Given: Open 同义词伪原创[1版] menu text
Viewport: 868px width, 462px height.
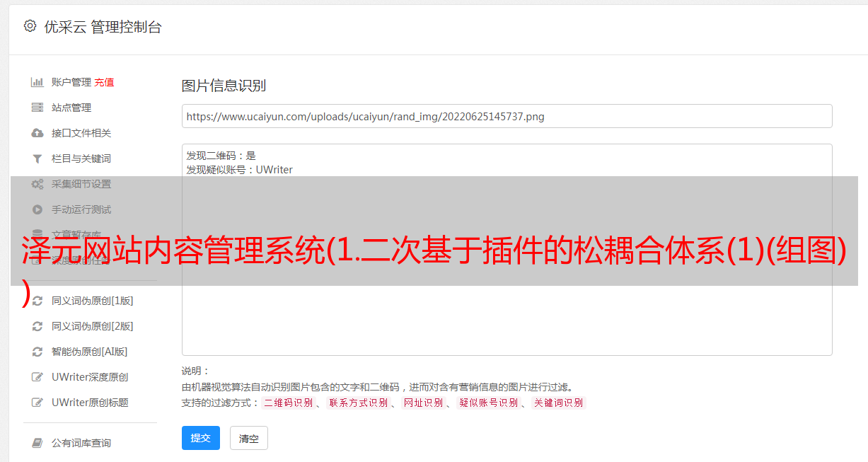Looking at the screenshot, I should 92,301.
